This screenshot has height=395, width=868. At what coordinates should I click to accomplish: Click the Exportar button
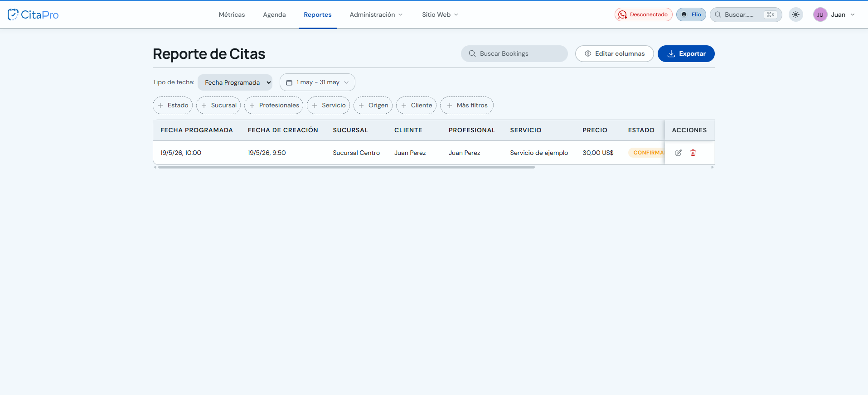pos(686,53)
